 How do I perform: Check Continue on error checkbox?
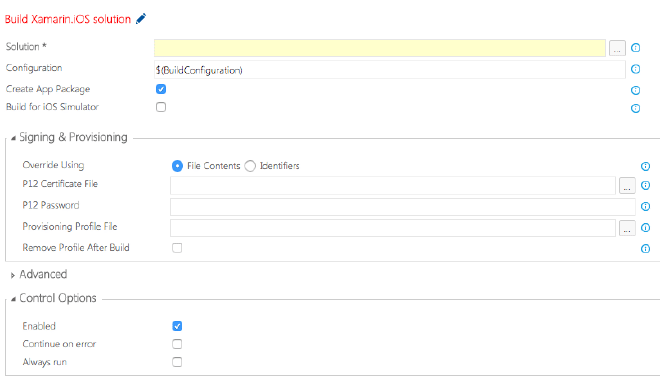pos(177,344)
